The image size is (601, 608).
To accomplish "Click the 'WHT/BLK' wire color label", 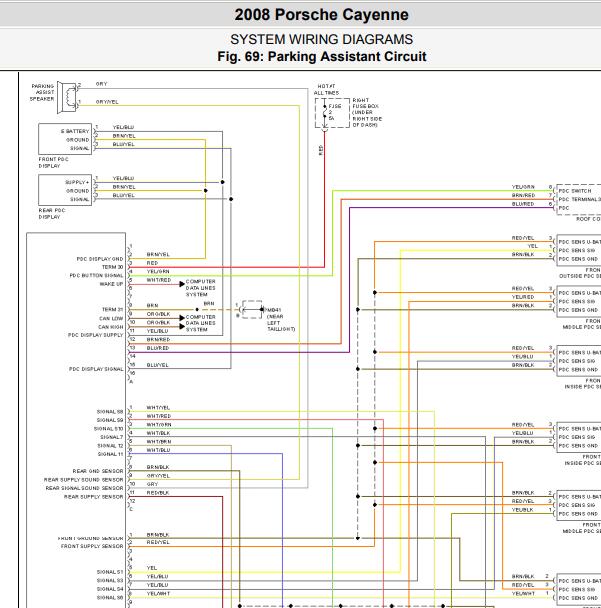I will (158, 433).
